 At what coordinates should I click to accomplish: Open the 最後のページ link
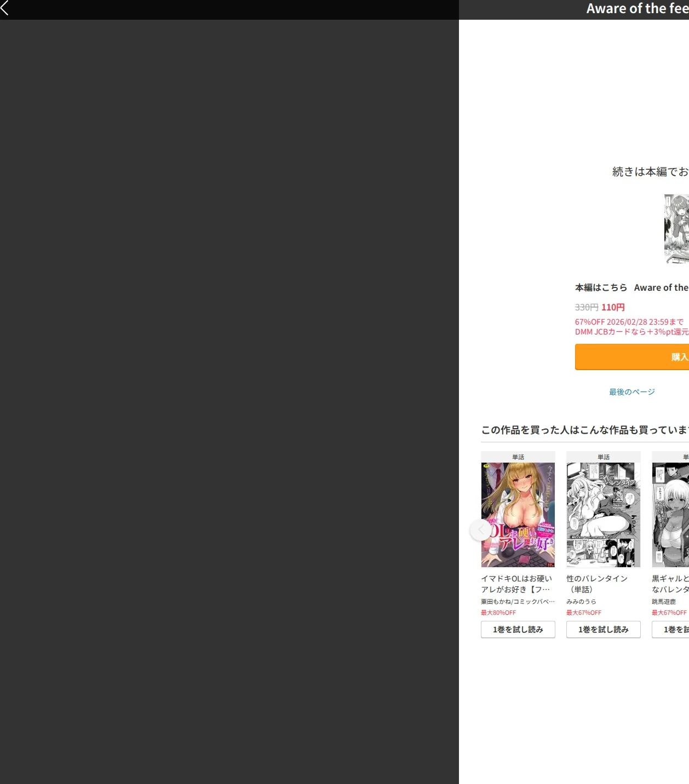pyautogui.click(x=632, y=392)
